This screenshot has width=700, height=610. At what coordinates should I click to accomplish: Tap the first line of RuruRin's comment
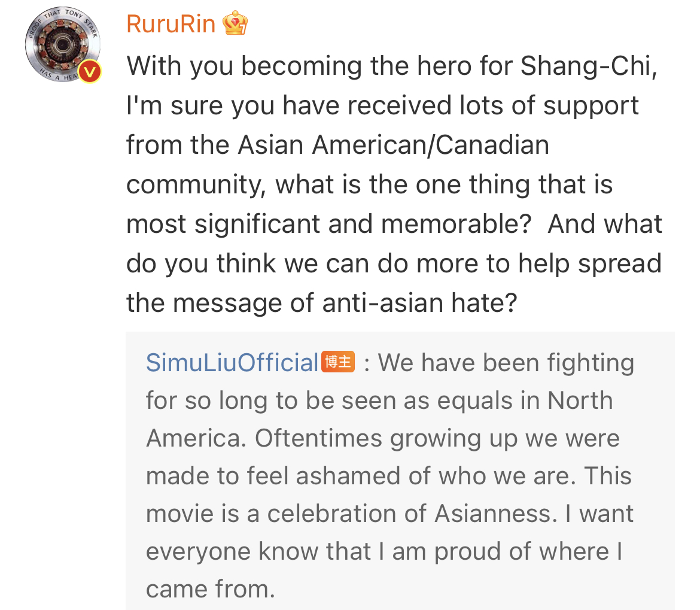(392, 65)
